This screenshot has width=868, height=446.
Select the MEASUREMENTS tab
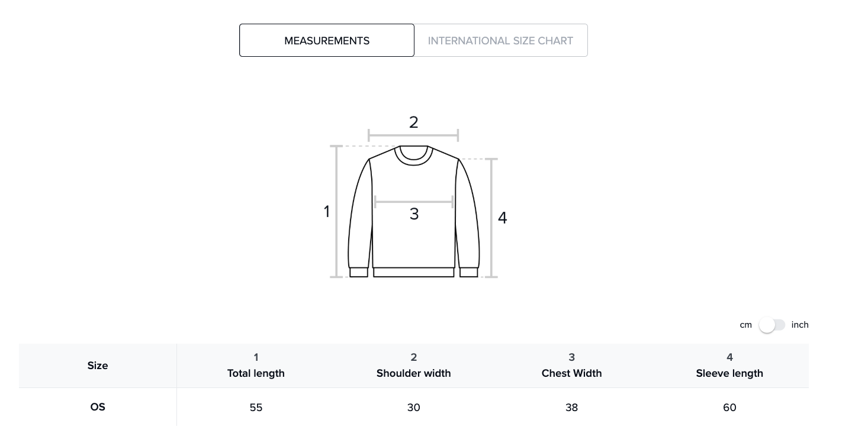coord(327,40)
